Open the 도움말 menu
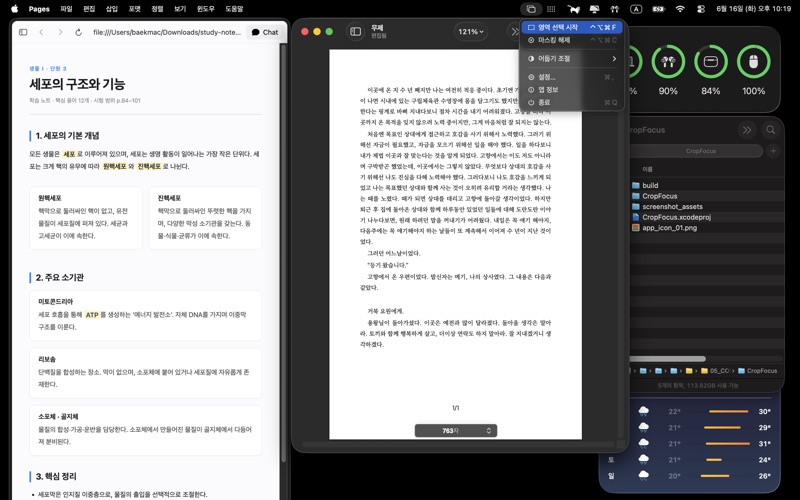The height and width of the screenshot is (500, 800). (x=234, y=9)
